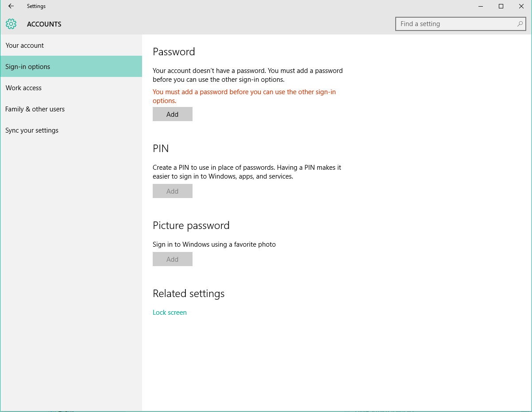
Task: Click the PIN heading
Action: pos(161,149)
